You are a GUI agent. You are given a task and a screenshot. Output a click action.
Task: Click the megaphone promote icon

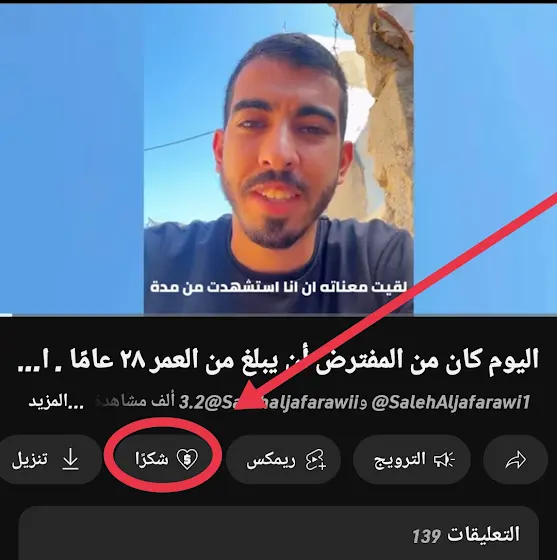(444, 460)
